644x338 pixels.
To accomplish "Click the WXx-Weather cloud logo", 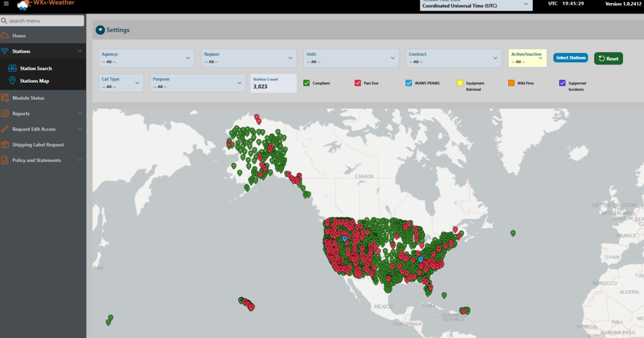I will 25,5.
